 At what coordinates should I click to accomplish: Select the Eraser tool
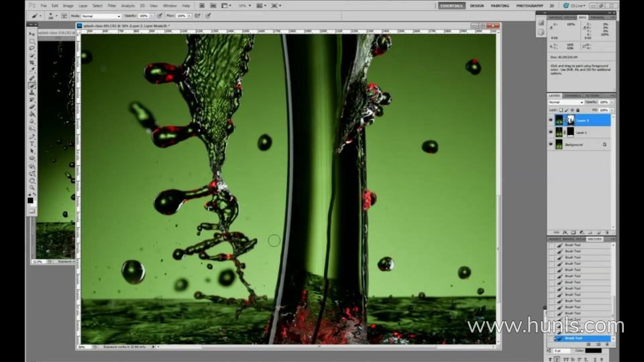[x=32, y=107]
